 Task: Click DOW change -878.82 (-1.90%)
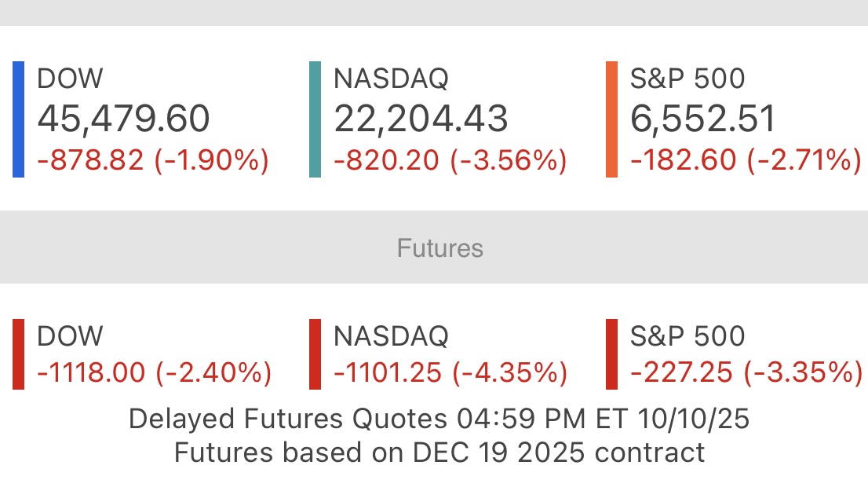tap(153, 160)
